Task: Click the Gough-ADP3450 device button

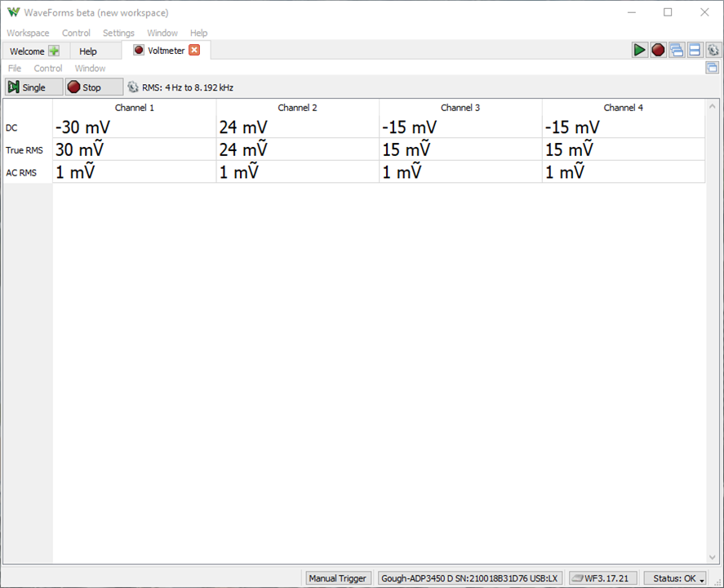Action: [x=469, y=578]
